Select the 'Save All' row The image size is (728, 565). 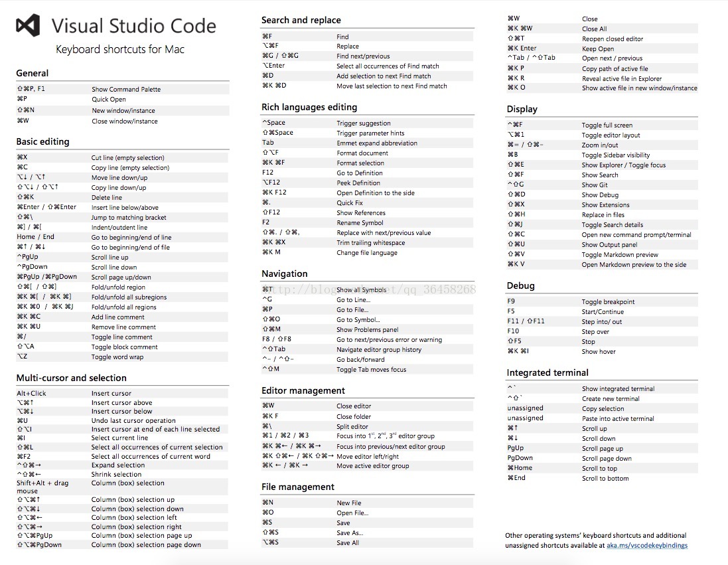[x=367, y=542]
